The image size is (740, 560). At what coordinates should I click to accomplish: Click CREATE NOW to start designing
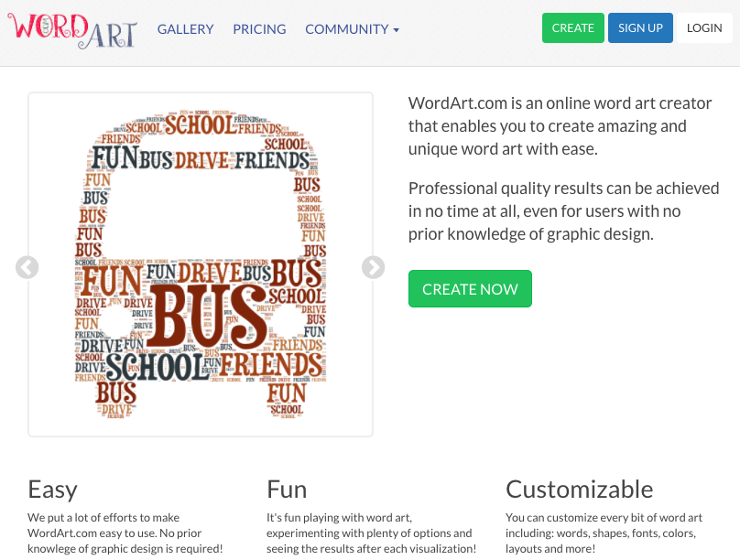470,288
